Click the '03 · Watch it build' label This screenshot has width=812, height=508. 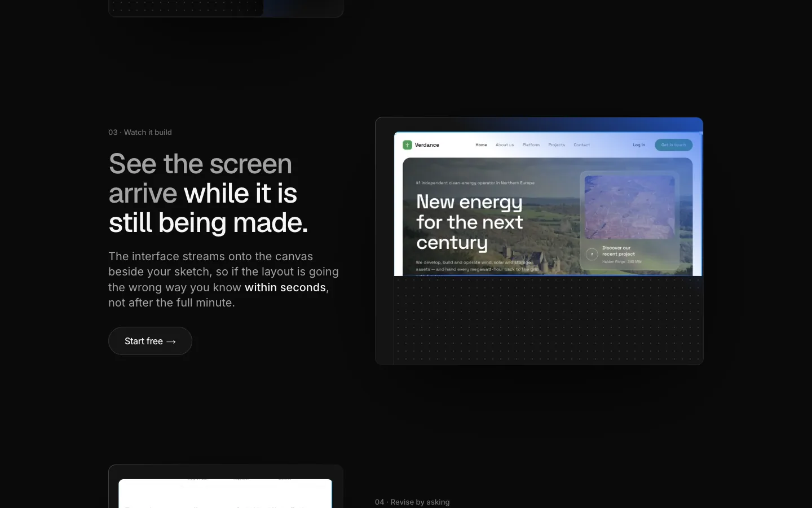[x=140, y=132]
